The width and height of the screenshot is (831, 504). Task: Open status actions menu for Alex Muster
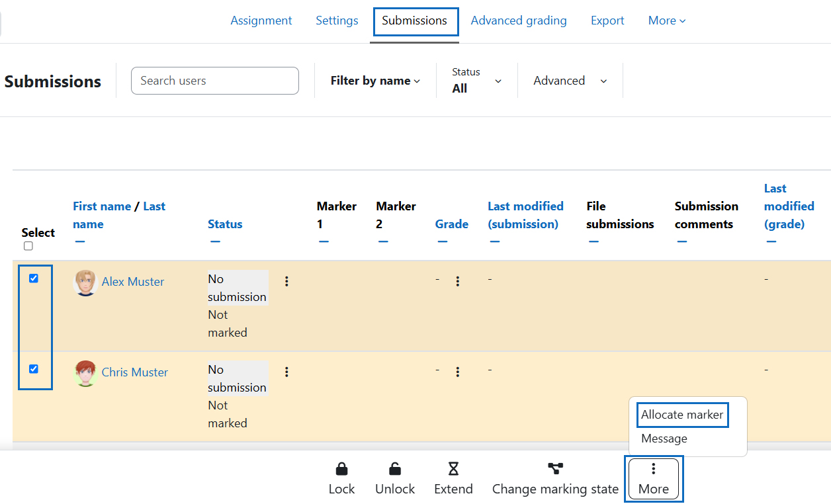pos(286,281)
